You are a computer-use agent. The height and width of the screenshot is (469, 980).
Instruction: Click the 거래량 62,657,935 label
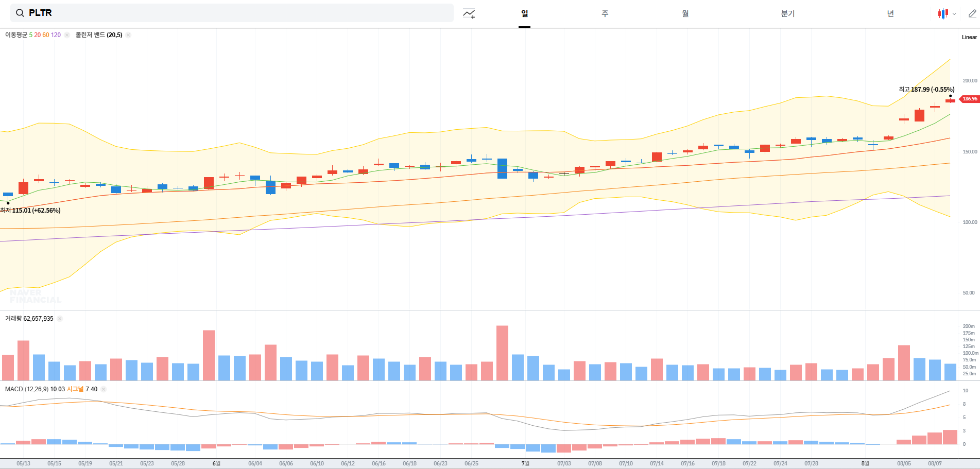pyautogui.click(x=29, y=319)
